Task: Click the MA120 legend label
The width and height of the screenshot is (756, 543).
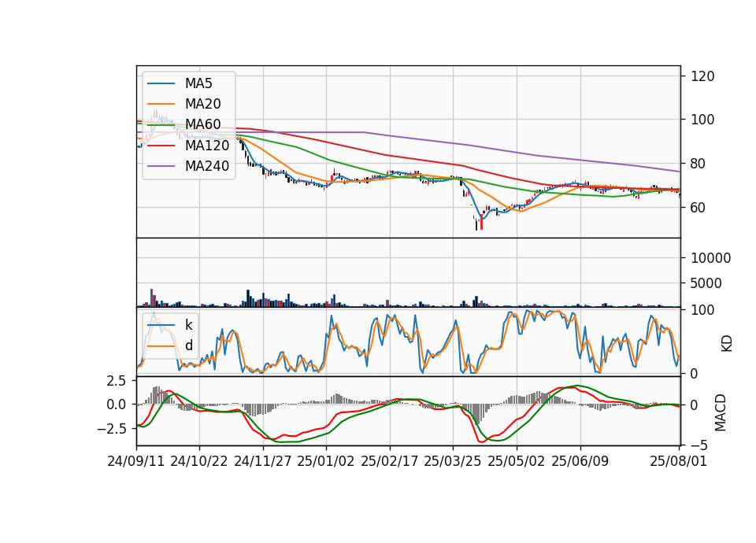Action: point(207,146)
